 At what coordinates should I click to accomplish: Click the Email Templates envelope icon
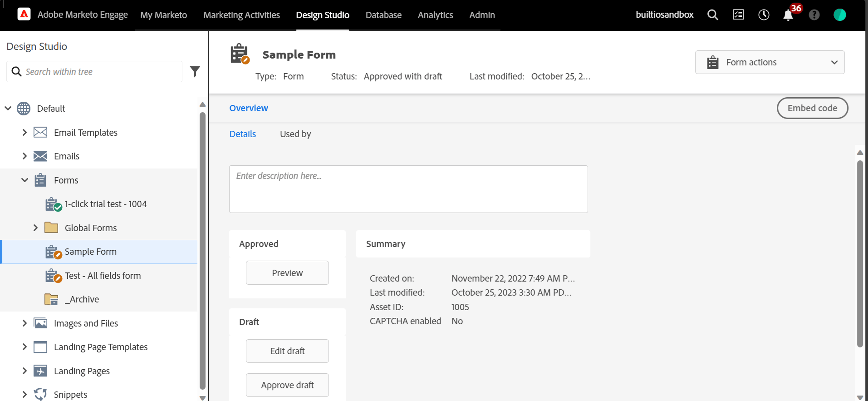click(x=40, y=132)
